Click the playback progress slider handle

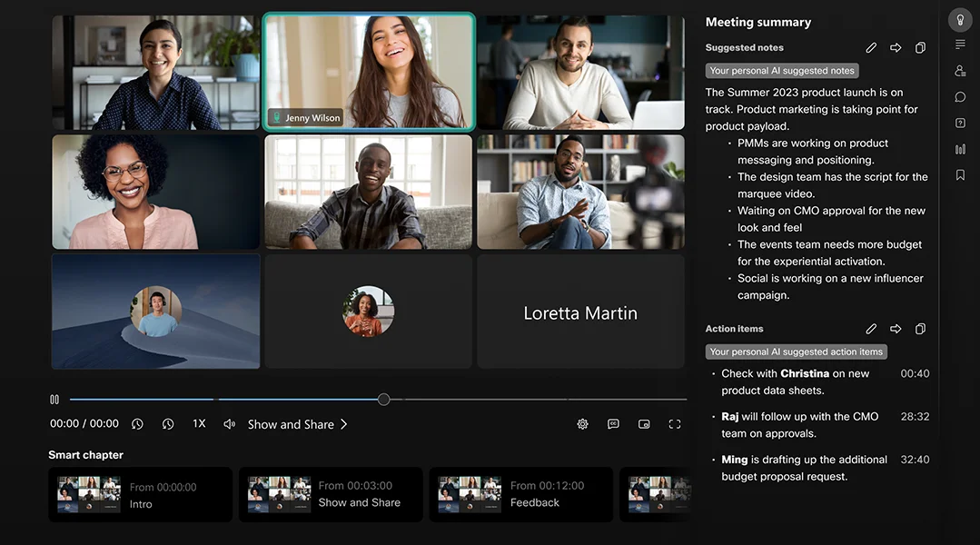click(383, 400)
